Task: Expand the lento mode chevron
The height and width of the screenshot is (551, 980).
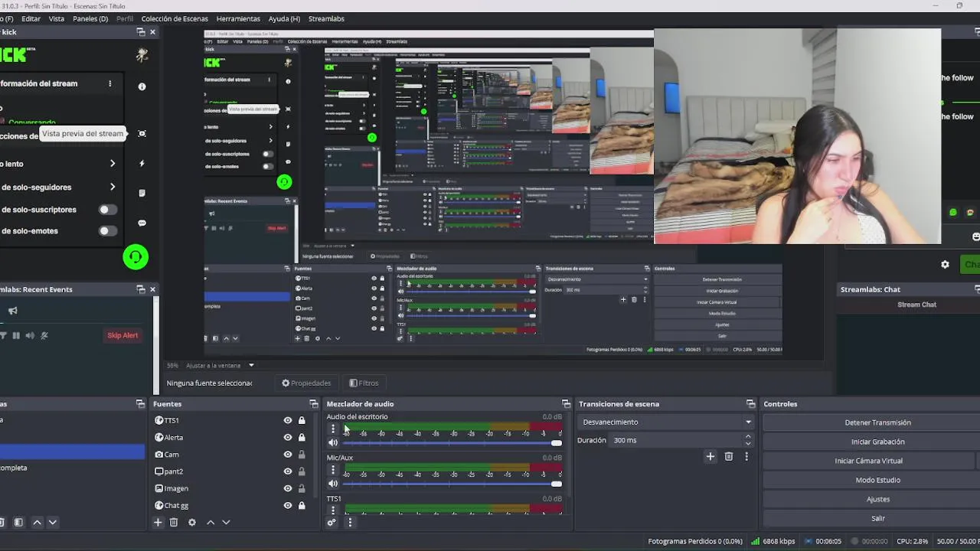Action: [113, 164]
